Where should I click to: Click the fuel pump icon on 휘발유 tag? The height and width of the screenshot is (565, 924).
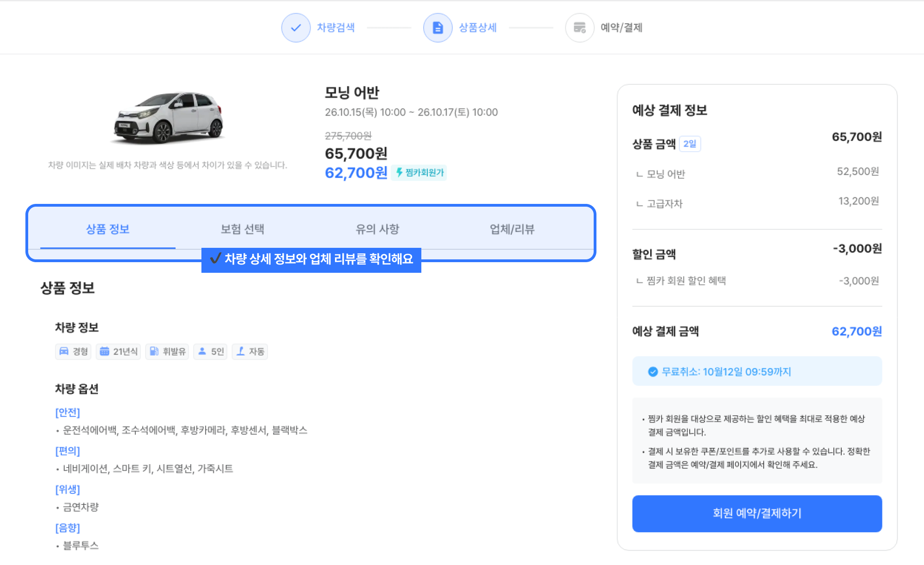pos(154,351)
